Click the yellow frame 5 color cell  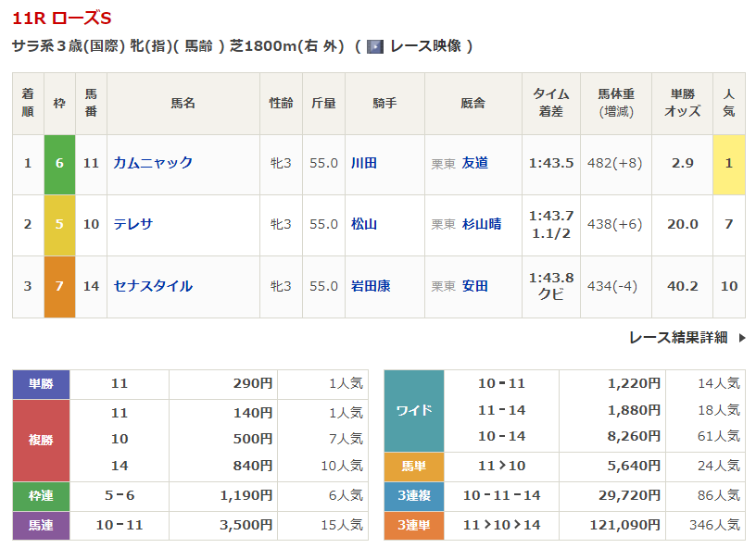pyautogui.click(x=60, y=225)
